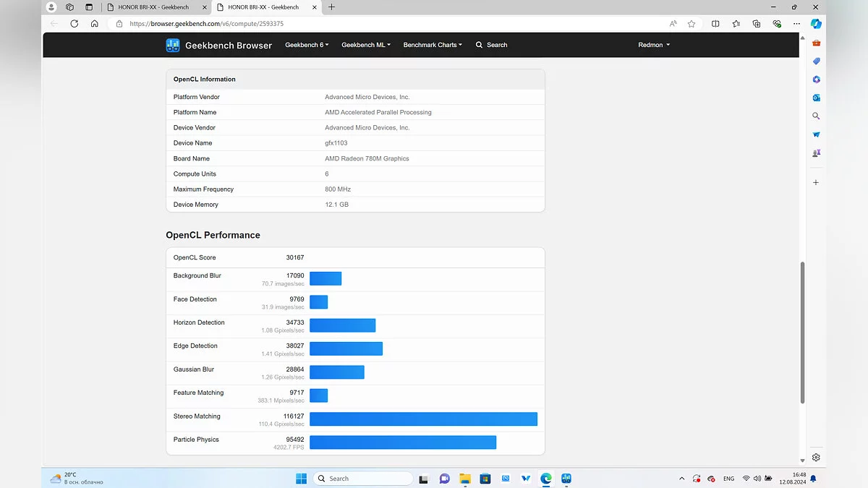Open Copilot in the Edge sidebar
Screen dimensions: 868x488
coord(816,23)
